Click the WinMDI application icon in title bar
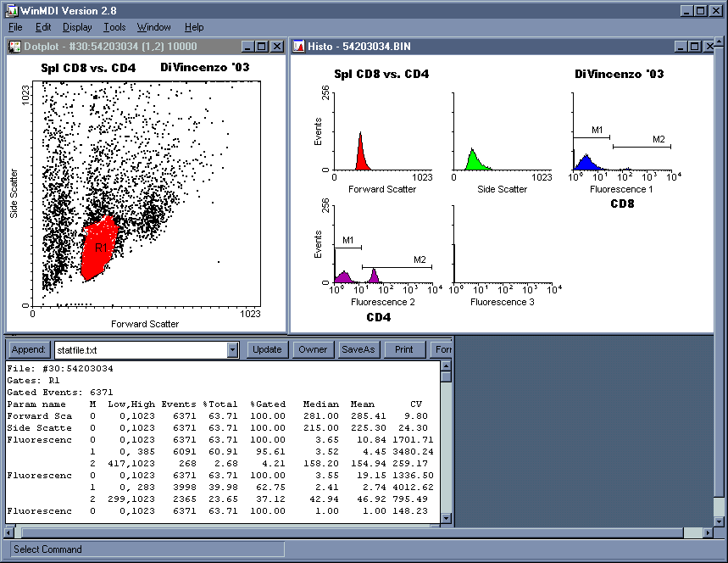Screen dimensions: 728x563 point(9,10)
